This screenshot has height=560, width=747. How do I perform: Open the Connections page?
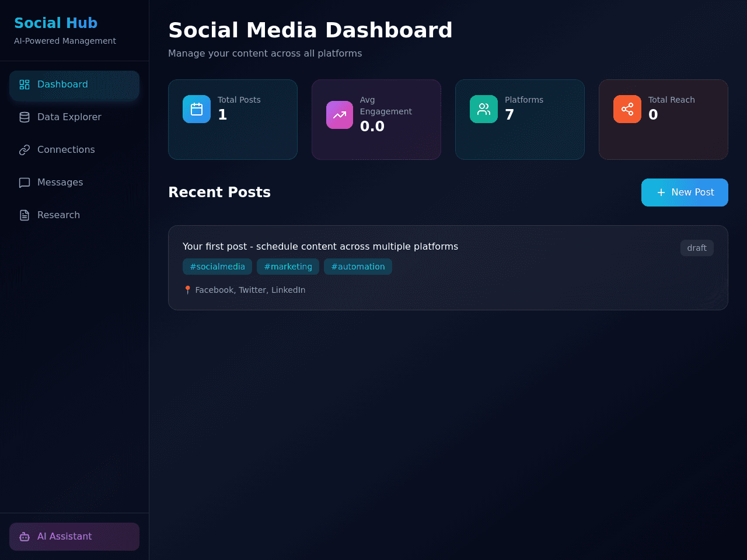(x=74, y=150)
